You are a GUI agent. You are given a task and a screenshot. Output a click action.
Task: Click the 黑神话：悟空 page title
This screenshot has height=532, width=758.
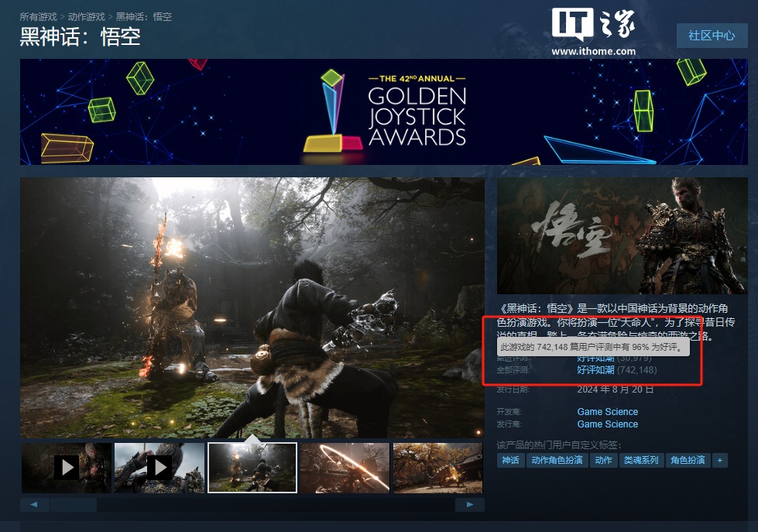[x=81, y=36]
